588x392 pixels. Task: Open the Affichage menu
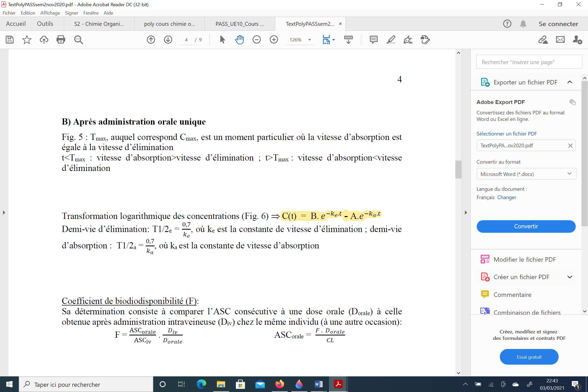50,13
